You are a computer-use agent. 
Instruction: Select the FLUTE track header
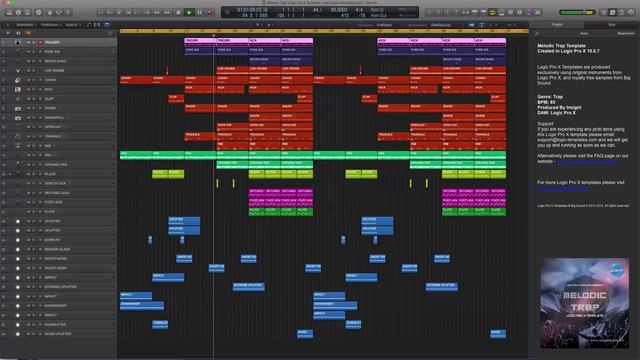58,211
